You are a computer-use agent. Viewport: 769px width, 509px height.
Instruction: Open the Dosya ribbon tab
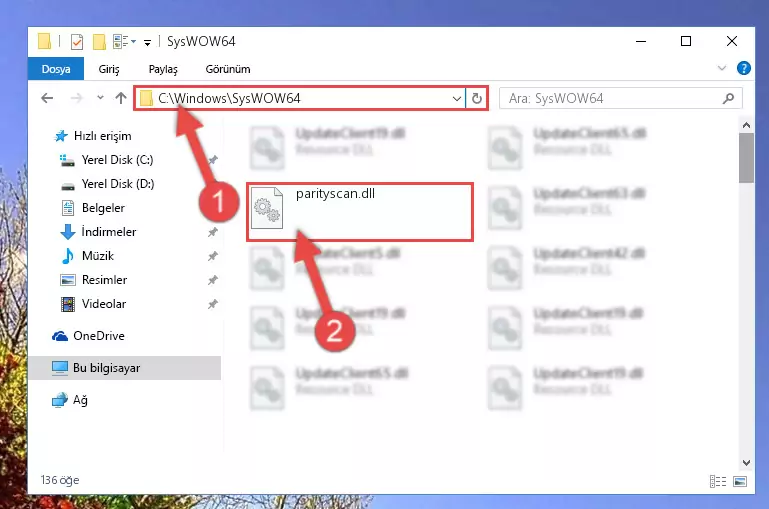56,69
